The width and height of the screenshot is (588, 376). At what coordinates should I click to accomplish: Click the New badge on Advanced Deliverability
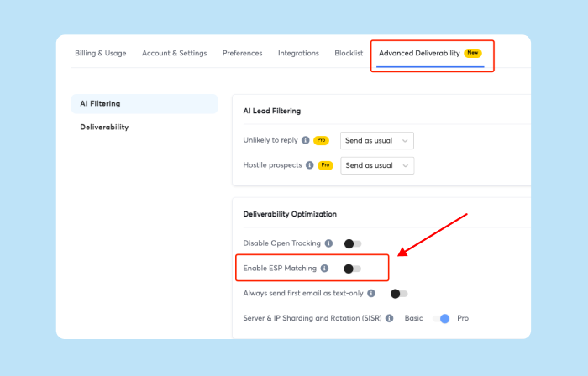pyautogui.click(x=472, y=53)
